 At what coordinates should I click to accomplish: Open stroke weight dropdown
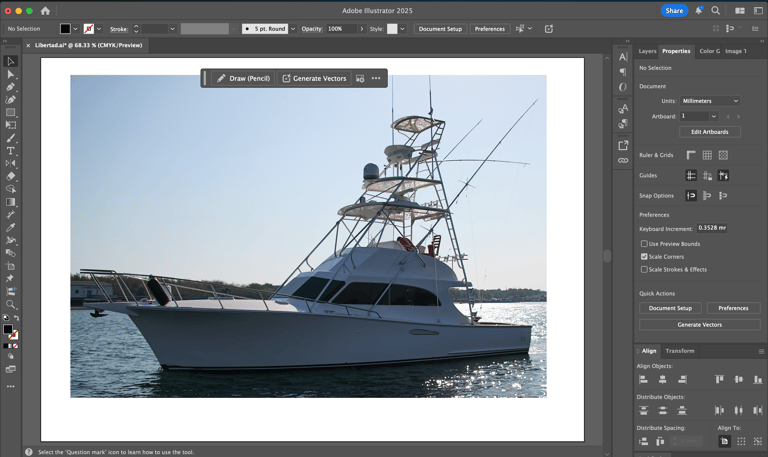172,29
